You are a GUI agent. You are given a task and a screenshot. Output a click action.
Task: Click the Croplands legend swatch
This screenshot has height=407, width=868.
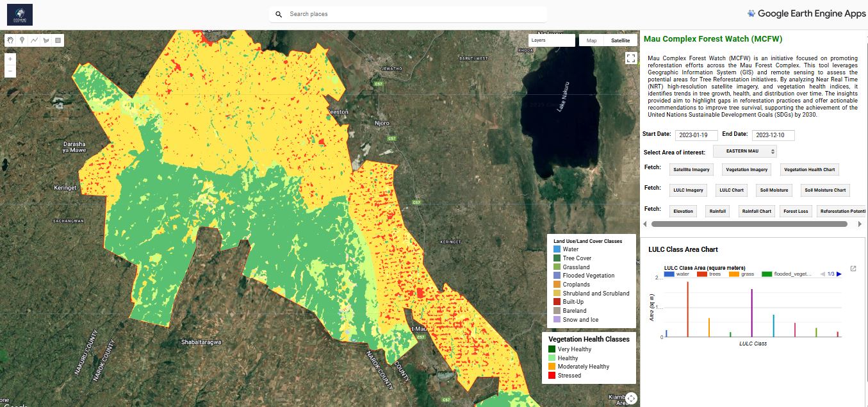(x=557, y=285)
